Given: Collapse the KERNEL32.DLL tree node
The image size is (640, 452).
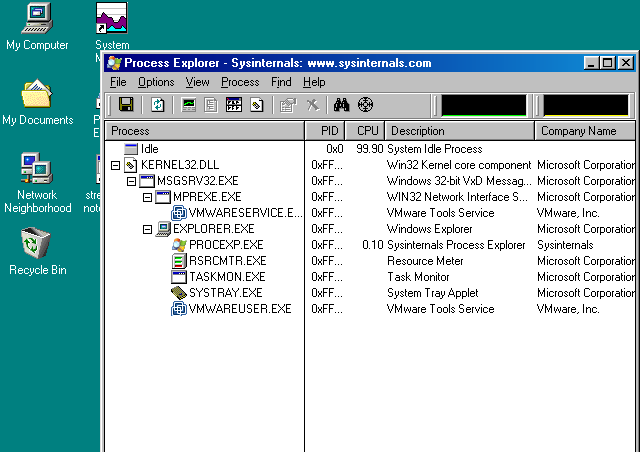Looking at the screenshot, I should [116, 165].
